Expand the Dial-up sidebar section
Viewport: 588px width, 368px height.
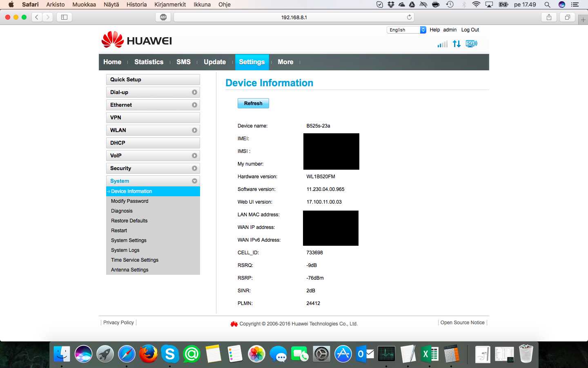tap(153, 92)
